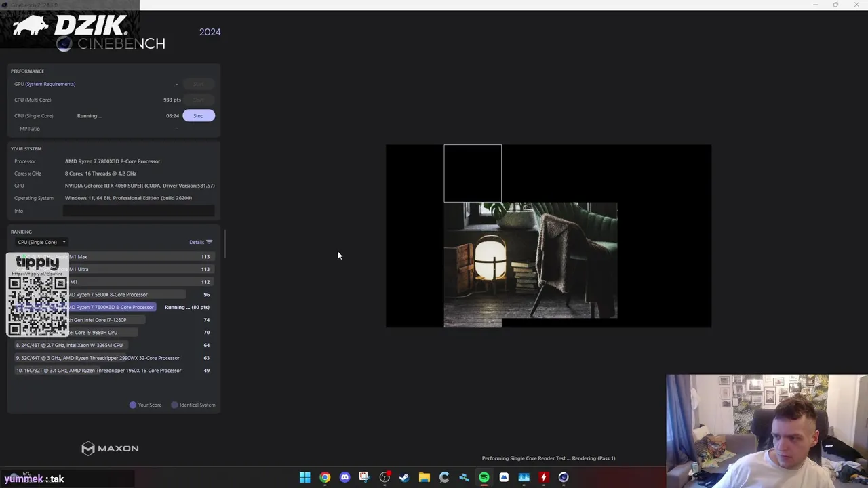The width and height of the screenshot is (868, 488).
Task: Open the System Requirements link
Action: (50, 84)
